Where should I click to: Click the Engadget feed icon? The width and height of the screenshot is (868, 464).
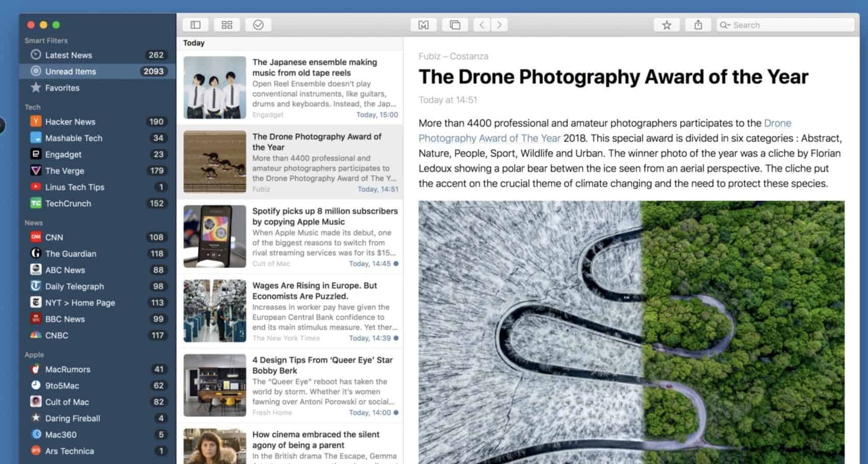coord(36,154)
